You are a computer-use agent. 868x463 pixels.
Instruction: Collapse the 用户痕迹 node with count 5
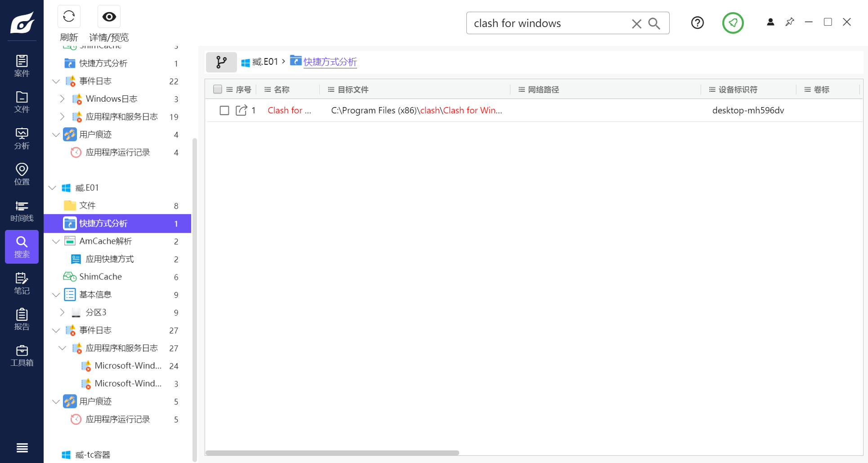[x=56, y=401]
